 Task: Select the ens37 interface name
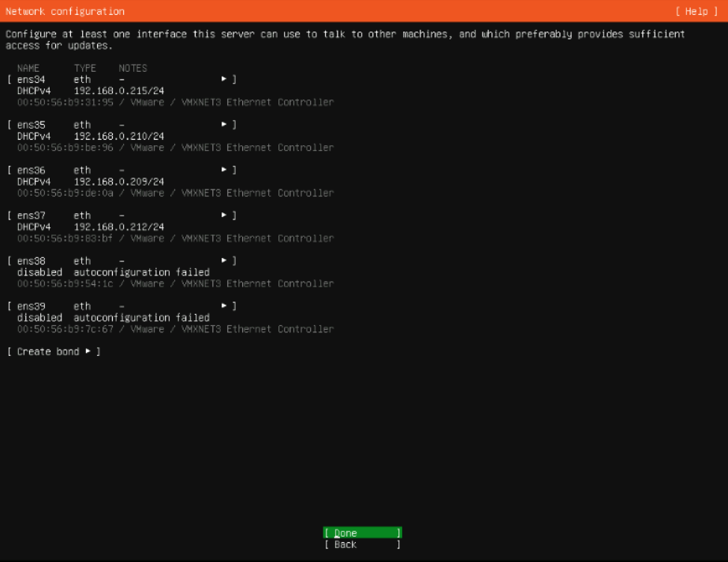tap(31, 215)
